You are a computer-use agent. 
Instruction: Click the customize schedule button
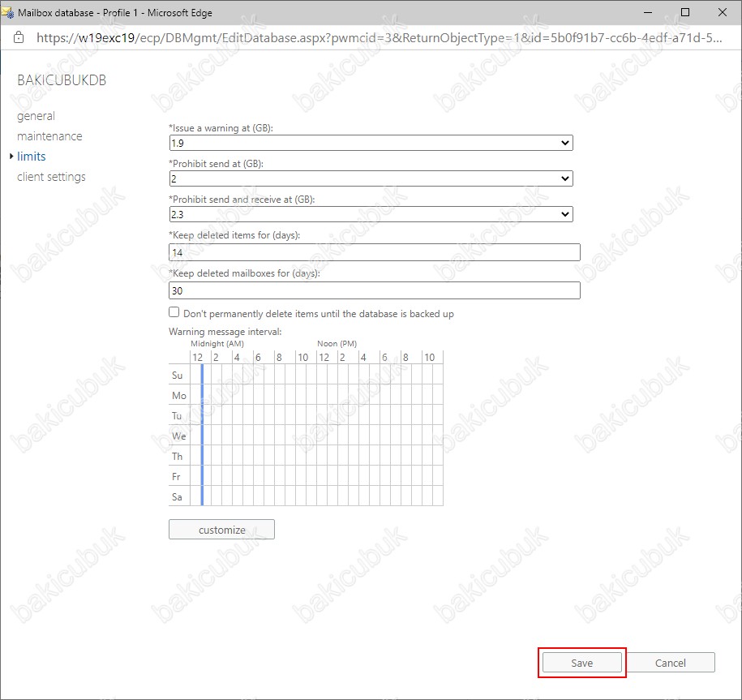tap(221, 530)
